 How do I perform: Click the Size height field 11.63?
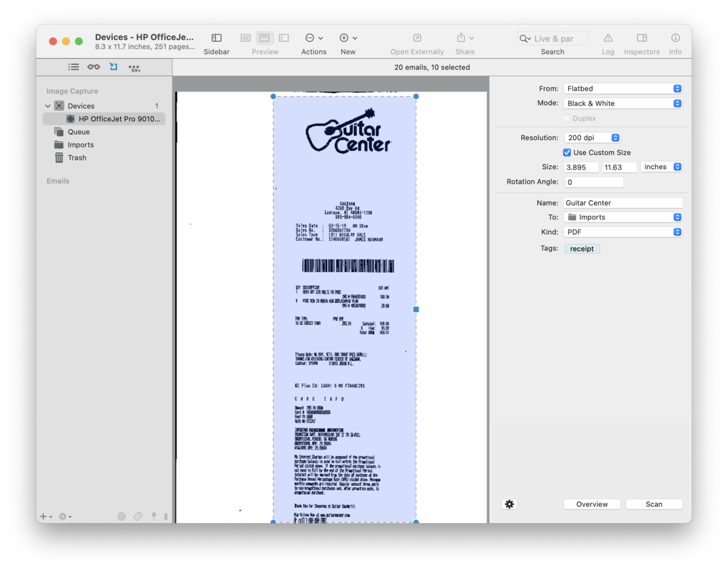pyautogui.click(x=620, y=167)
